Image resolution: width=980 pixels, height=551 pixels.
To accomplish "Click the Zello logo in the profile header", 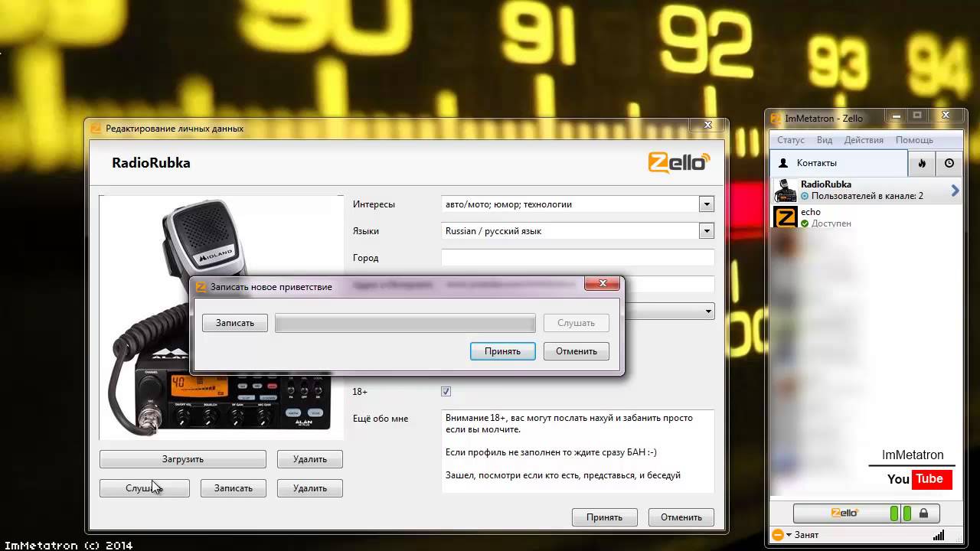I will click(679, 162).
